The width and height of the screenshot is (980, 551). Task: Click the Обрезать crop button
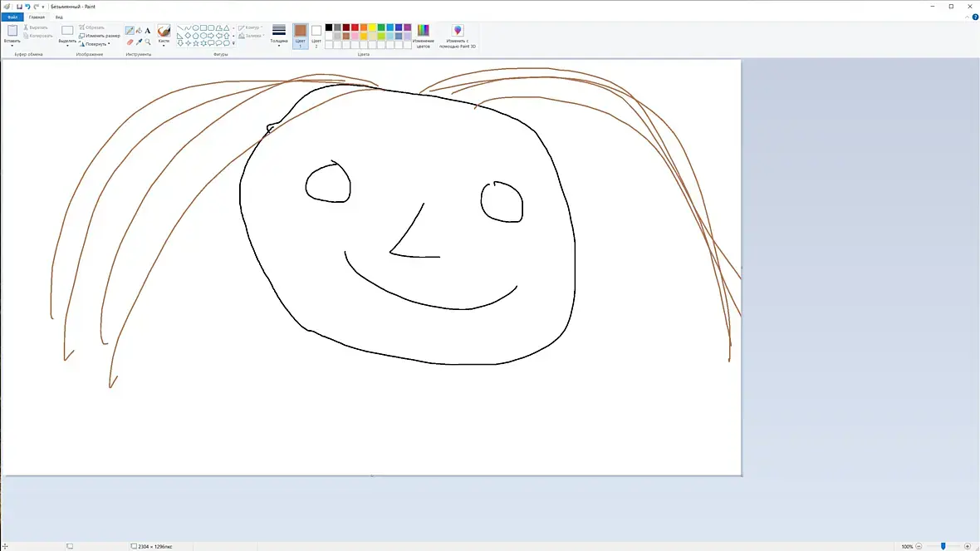click(x=92, y=27)
